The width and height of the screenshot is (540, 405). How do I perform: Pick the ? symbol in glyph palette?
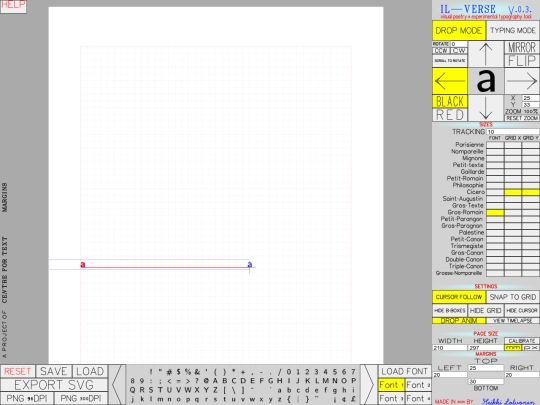click(197, 381)
